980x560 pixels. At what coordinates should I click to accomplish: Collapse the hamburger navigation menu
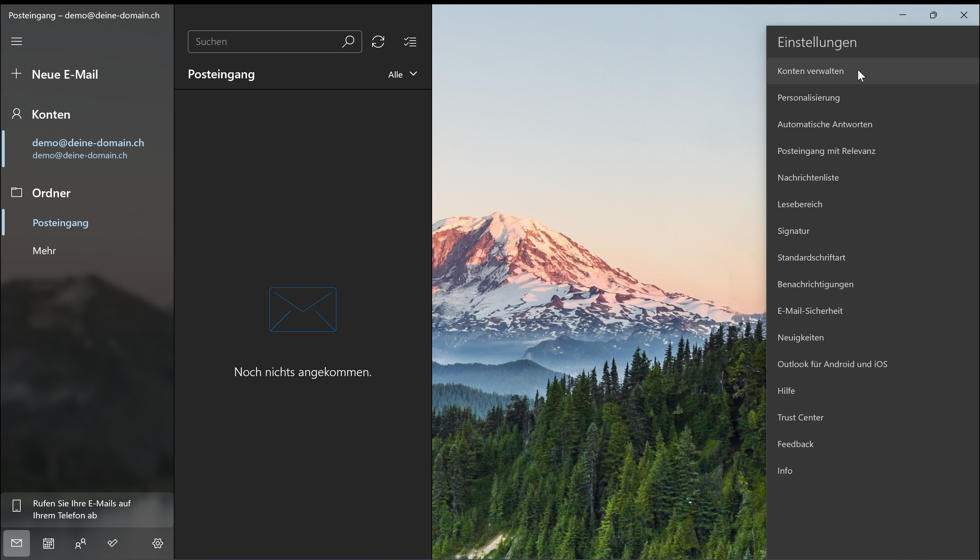17,41
